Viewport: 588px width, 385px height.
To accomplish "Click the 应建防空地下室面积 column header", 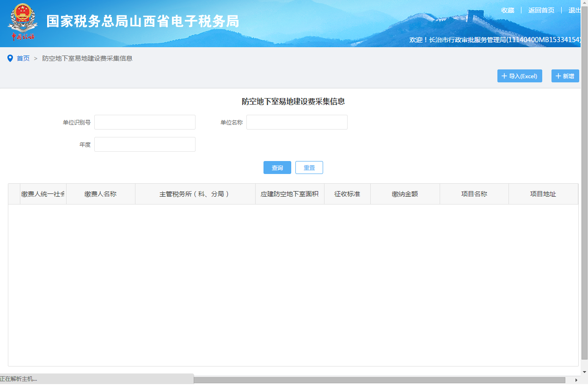I will tap(290, 194).
